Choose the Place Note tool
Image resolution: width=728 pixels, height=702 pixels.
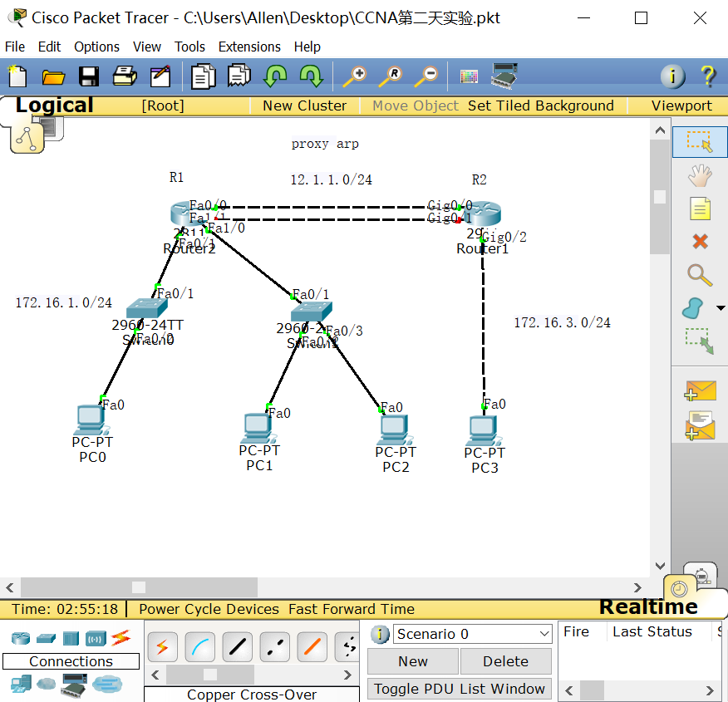coord(700,209)
